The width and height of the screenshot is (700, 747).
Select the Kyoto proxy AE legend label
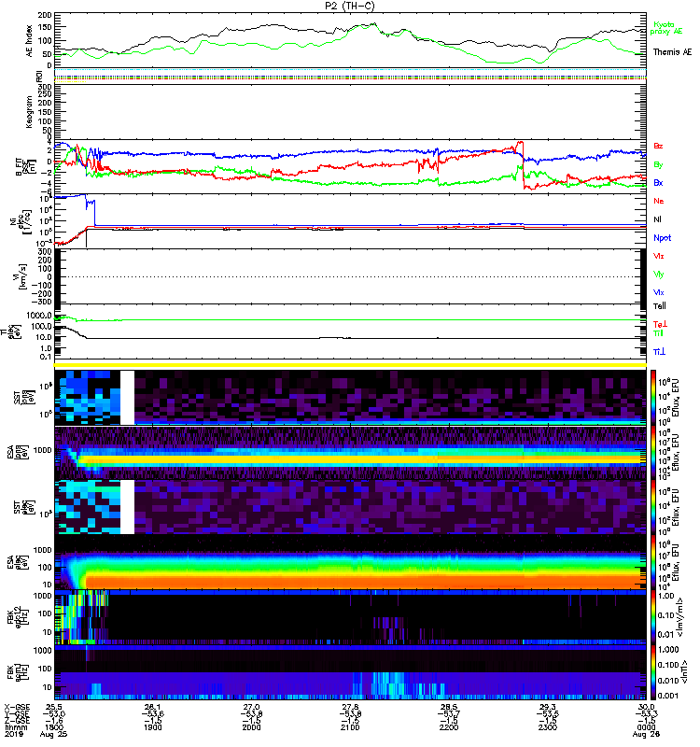pos(665,28)
